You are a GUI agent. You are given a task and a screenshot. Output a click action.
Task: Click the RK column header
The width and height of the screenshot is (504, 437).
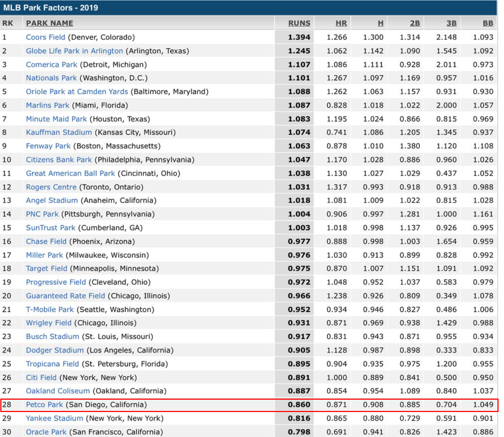pyautogui.click(x=8, y=23)
